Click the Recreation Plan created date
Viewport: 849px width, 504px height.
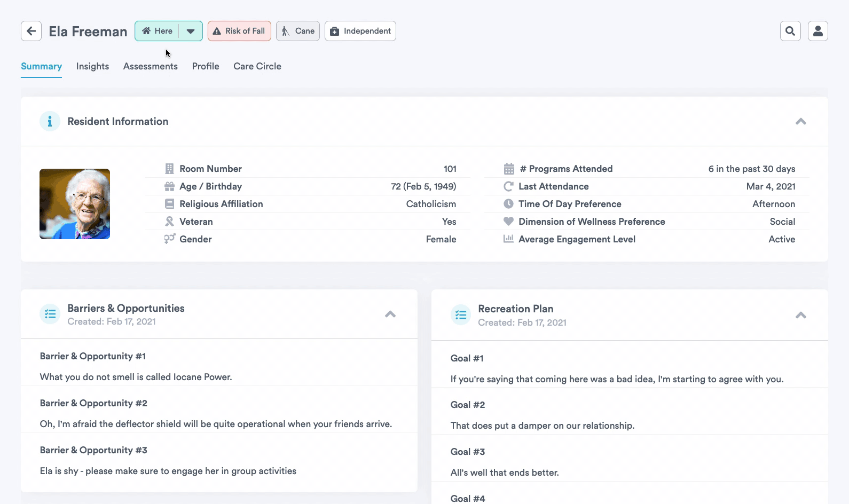point(522,322)
